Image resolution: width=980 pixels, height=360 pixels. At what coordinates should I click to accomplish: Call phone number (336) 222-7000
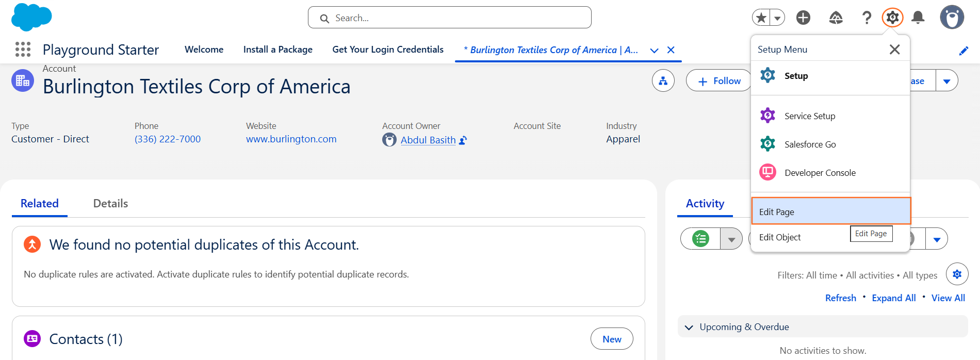click(x=168, y=139)
